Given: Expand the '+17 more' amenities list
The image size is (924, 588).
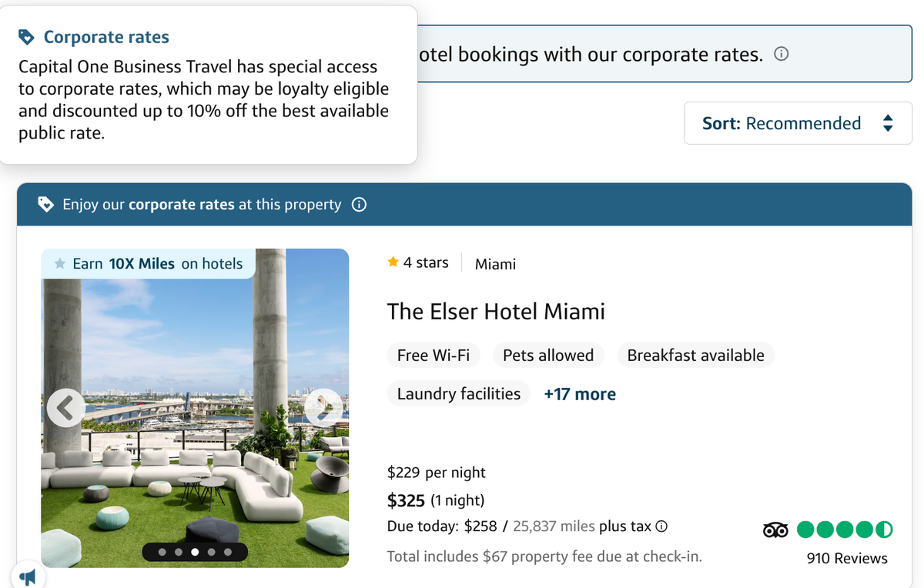Looking at the screenshot, I should [x=580, y=394].
